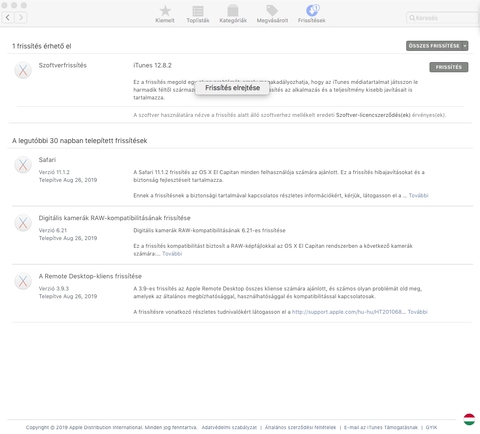Open the ÖSSZES FRISSÍTÉSE dropdown arrow
Viewport: 480px width, 434px height.
click(465, 46)
